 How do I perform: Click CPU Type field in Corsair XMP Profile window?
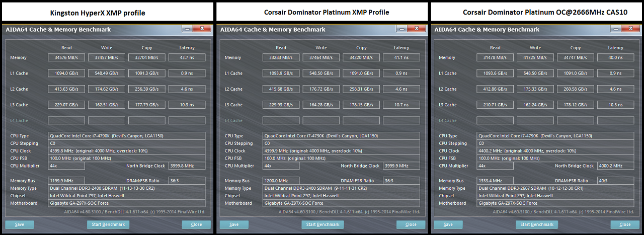tap(341, 136)
